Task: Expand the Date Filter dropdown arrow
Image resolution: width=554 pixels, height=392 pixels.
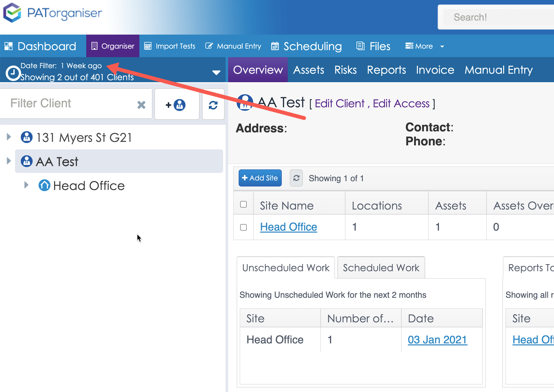Action: point(216,73)
